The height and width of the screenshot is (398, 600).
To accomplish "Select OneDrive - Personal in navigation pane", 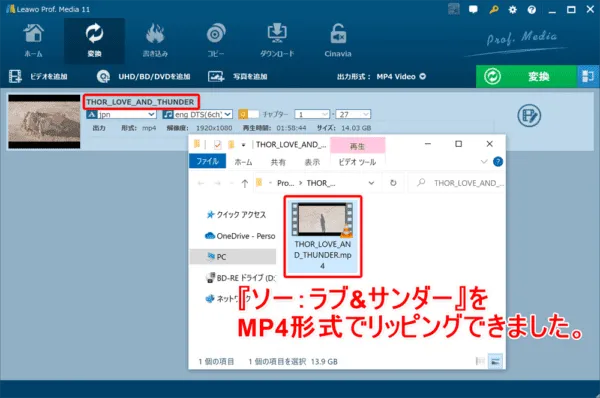I will 240,236.
